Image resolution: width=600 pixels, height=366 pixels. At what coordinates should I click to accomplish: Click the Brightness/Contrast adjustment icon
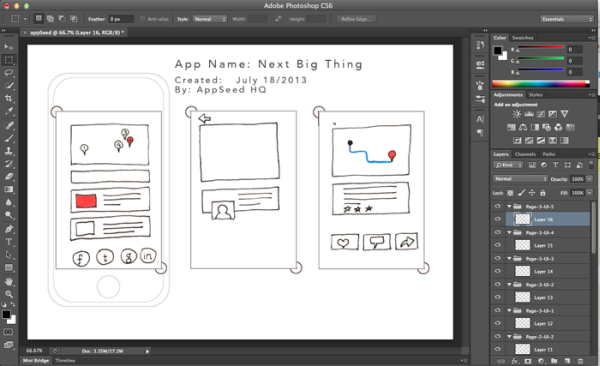[517, 114]
